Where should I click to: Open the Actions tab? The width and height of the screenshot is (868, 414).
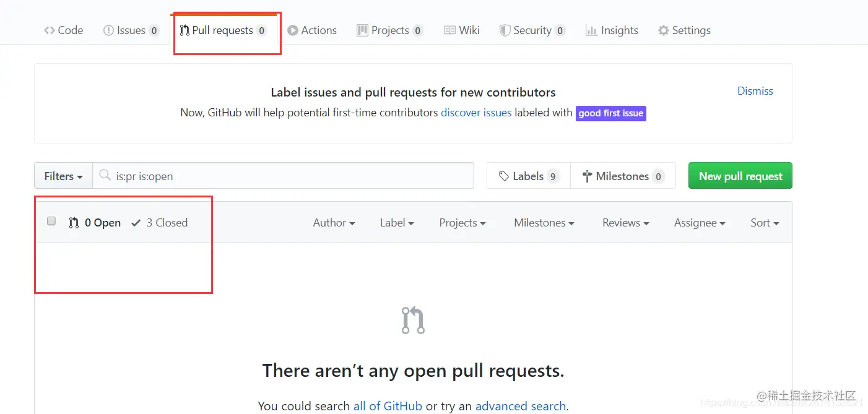312,30
